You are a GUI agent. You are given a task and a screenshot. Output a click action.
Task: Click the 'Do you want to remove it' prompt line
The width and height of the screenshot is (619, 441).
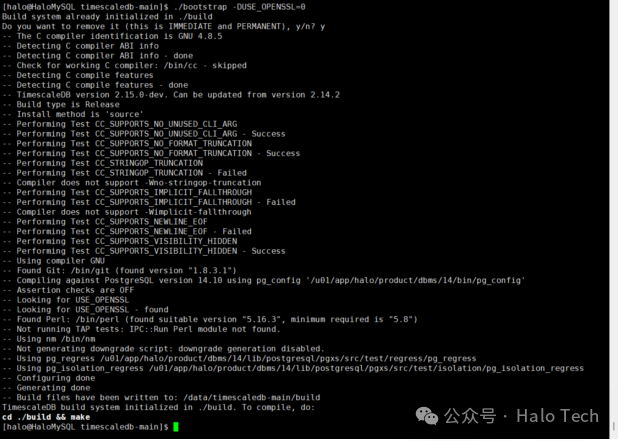coord(164,26)
